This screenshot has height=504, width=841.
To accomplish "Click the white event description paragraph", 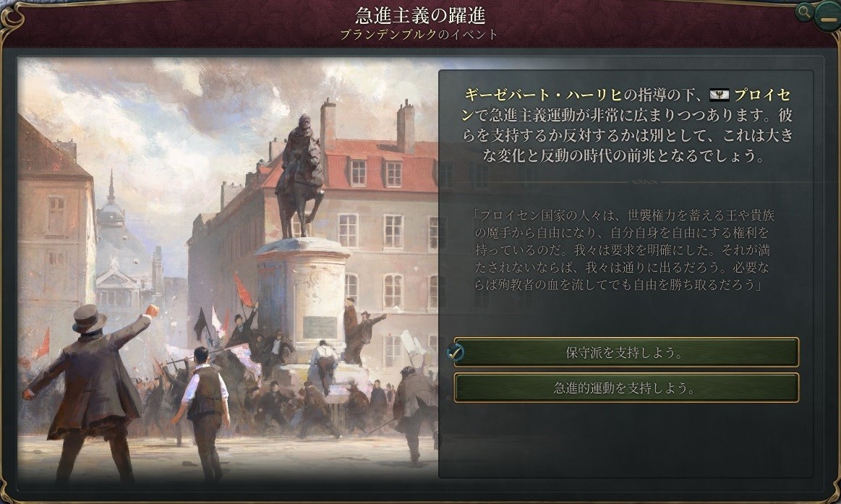I will pos(627,126).
